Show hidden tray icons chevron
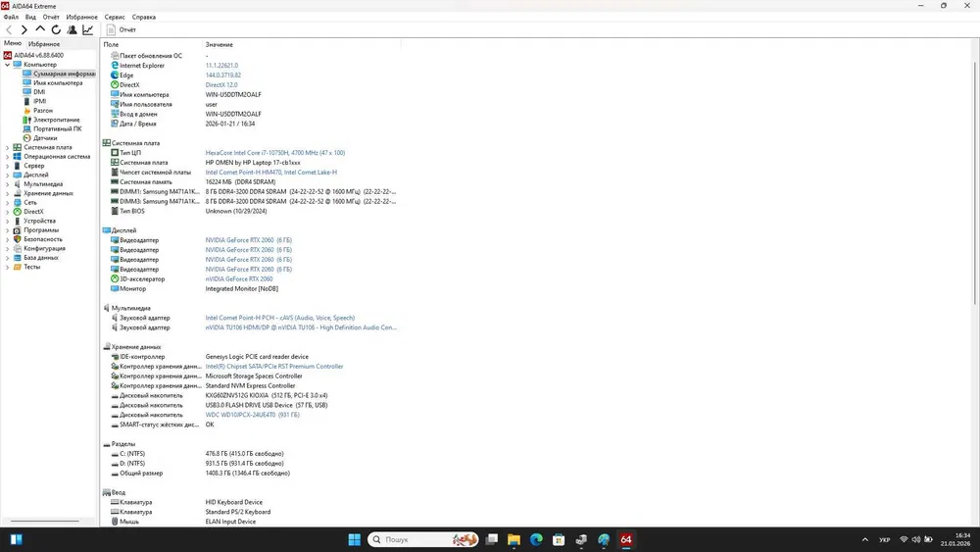Viewport: 980px width, 552px height. [x=865, y=539]
